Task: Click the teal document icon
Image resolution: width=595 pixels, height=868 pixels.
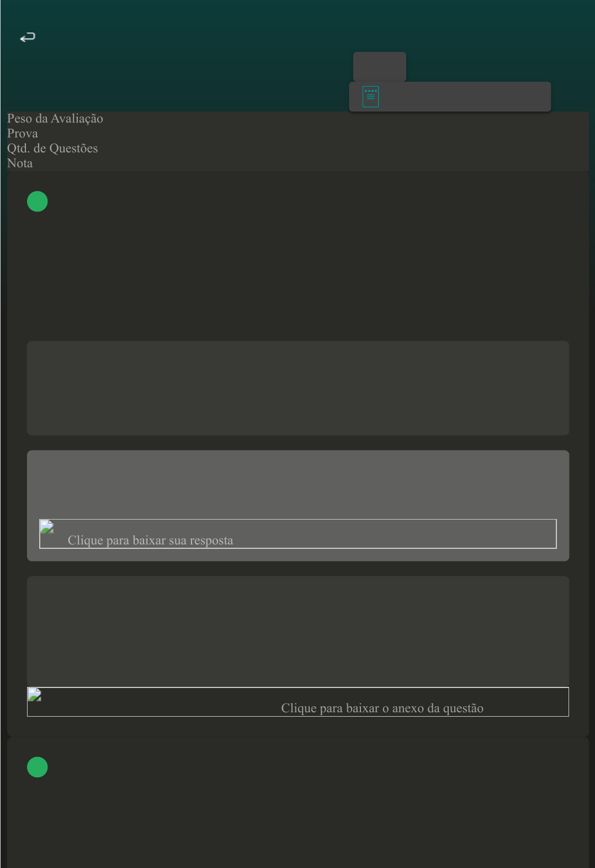Action: [x=370, y=97]
